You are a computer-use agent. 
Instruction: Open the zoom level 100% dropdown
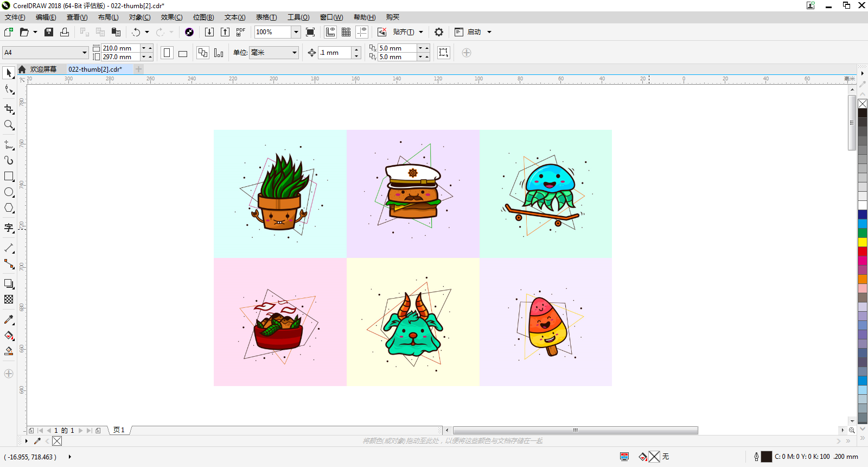296,32
